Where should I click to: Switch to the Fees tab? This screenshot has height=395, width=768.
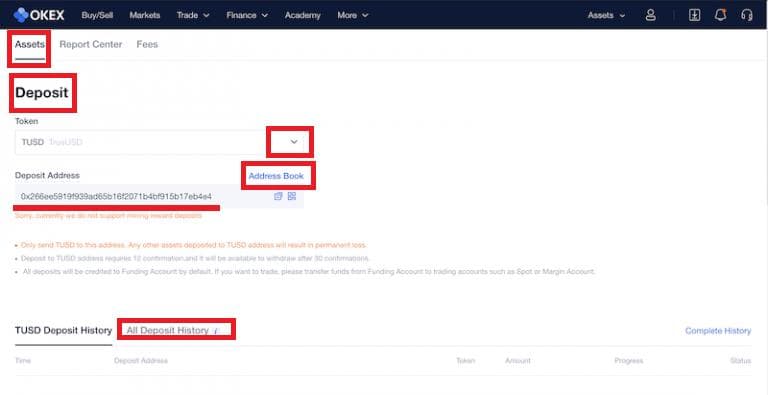(147, 45)
